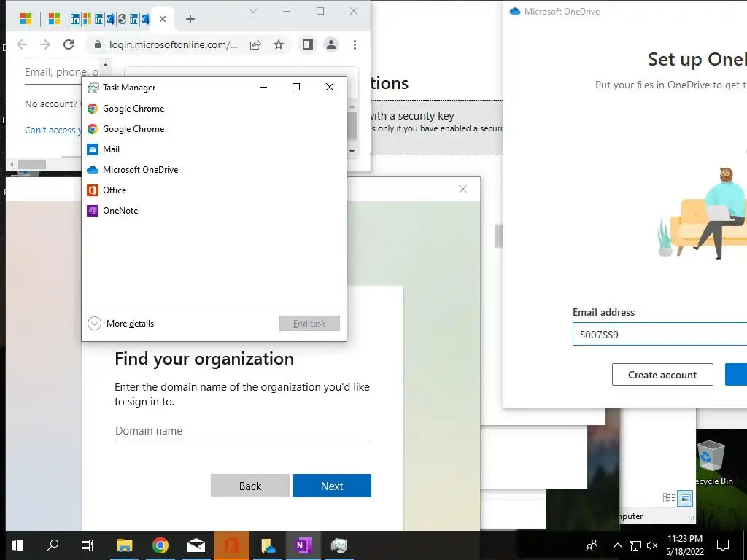Click the OneDrive Email address field
747x560 pixels.
[659, 334]
